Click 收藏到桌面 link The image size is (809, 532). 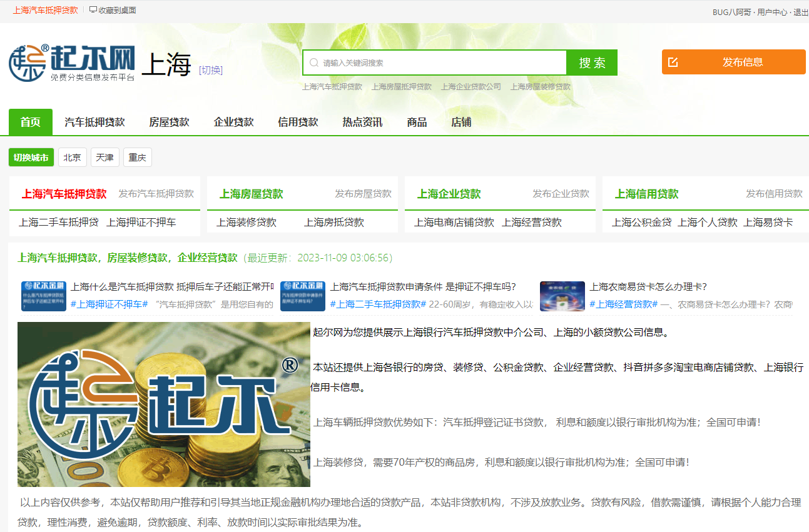click(118, 10)
